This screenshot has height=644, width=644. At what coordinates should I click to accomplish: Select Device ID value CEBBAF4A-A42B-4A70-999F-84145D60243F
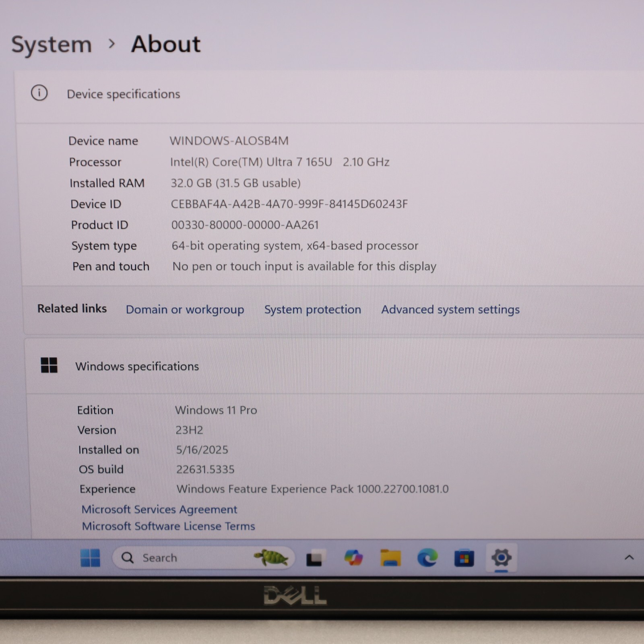click(x=289, y=204)
